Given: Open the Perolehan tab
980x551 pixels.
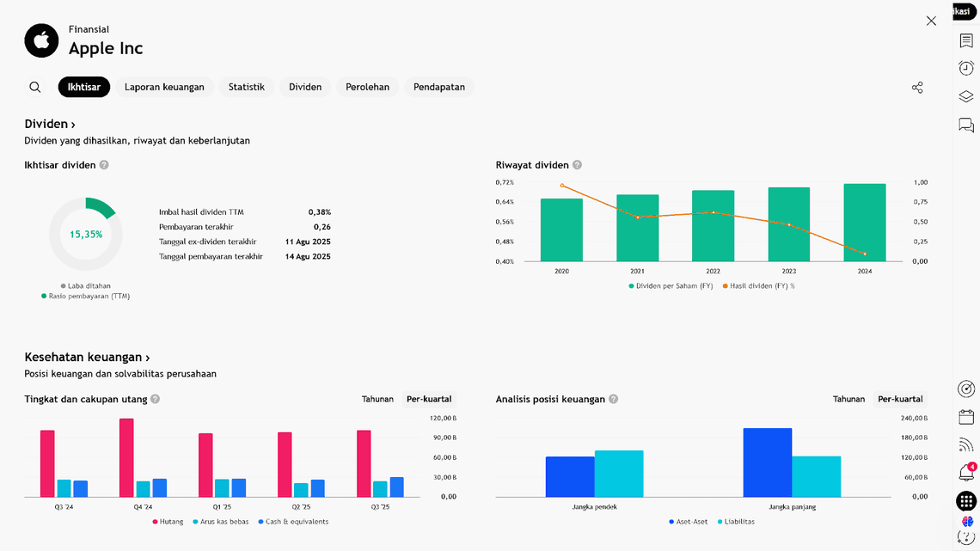Looking at the screenshot, I should coord(367,87).
